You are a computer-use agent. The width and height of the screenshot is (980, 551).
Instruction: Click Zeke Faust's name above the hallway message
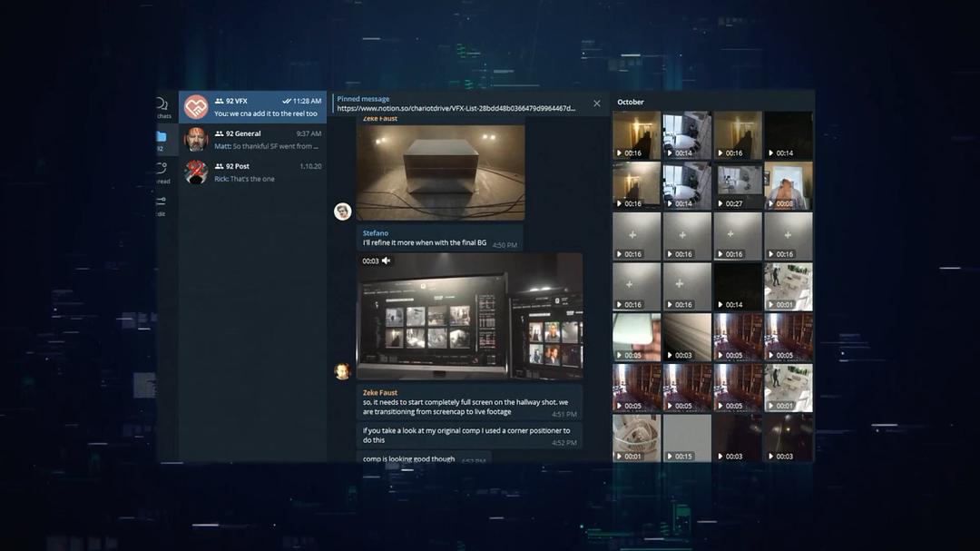[380, 392]
